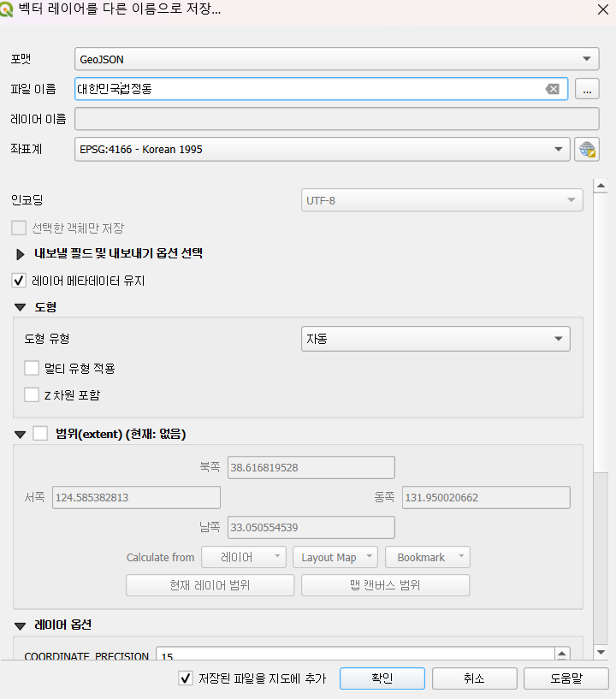The height and width of the screenshot is (699, 616).
Task: Clear the file name with the X icon
Action: pyautogui.click(x=552, y=89)
